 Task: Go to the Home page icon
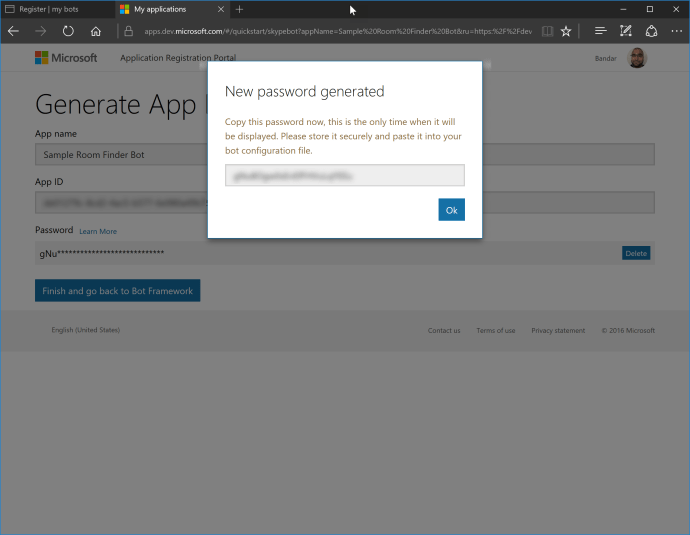[x=96, y=31]
